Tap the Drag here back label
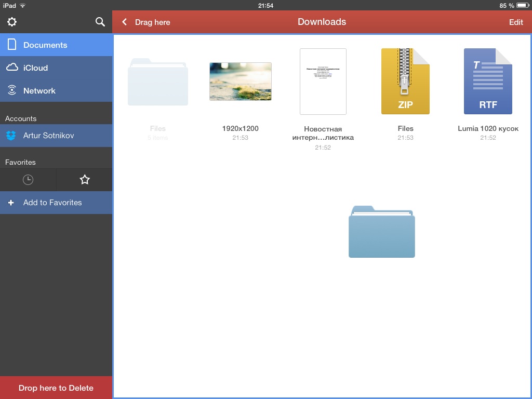The height and width of the screenshot is (399, 532). point(152,22)
